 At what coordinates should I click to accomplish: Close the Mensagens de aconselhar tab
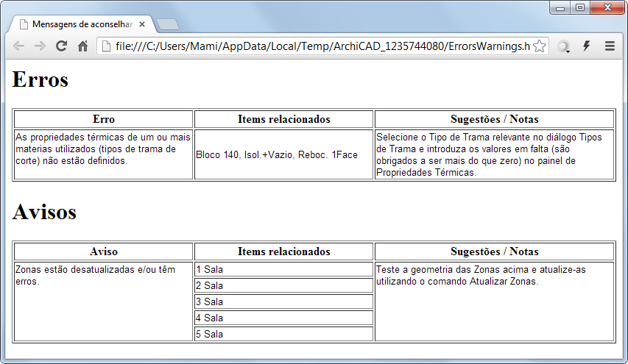coord(142,24)
